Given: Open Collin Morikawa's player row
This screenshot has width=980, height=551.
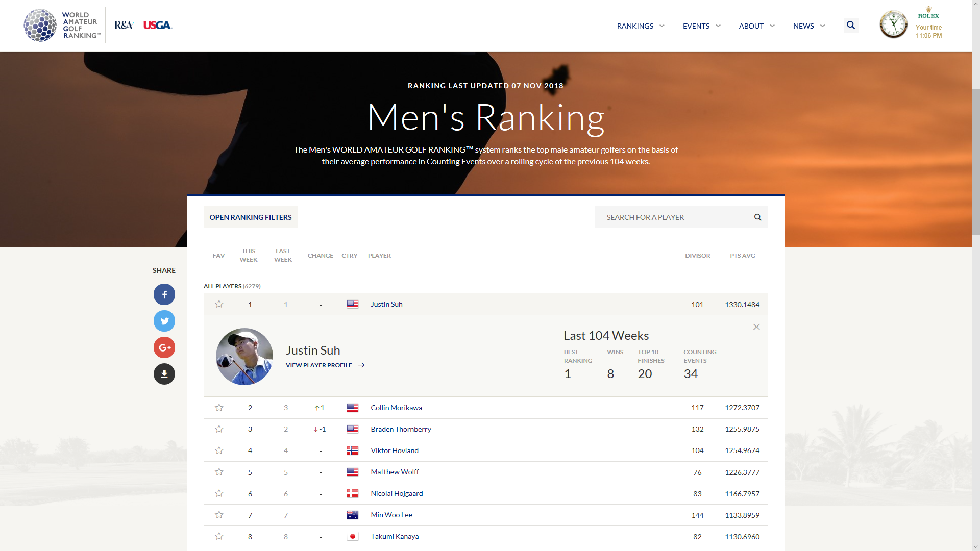Looking at the screenshot, I should [x=485, y=408].
